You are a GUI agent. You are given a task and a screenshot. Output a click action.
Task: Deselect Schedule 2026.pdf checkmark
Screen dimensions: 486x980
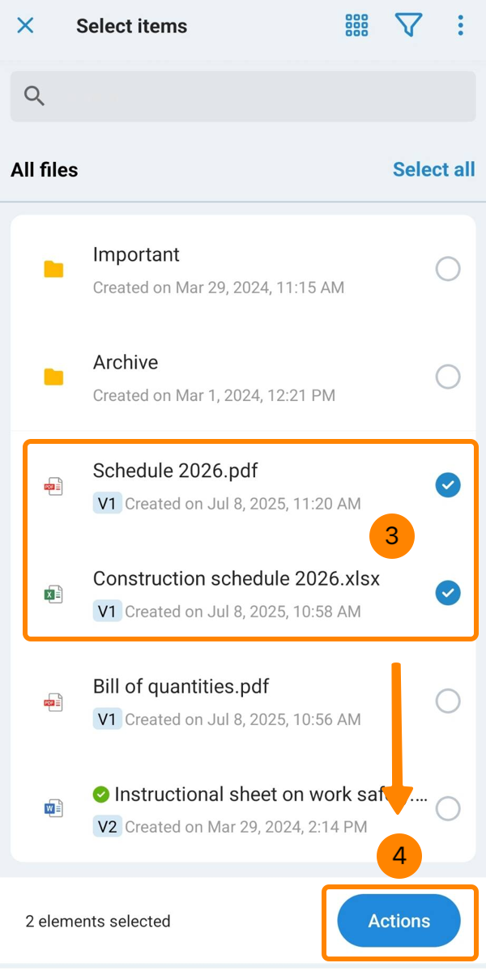[448, 485]
